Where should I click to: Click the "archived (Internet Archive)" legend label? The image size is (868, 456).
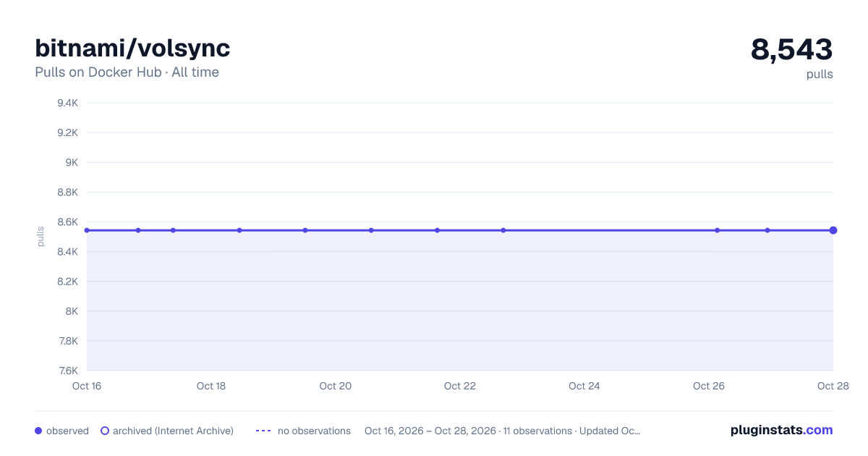[x=173, y=431]
